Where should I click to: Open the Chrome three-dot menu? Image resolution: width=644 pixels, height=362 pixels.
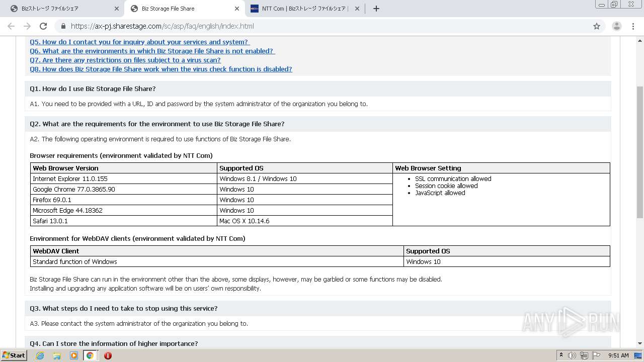[633, 26]
